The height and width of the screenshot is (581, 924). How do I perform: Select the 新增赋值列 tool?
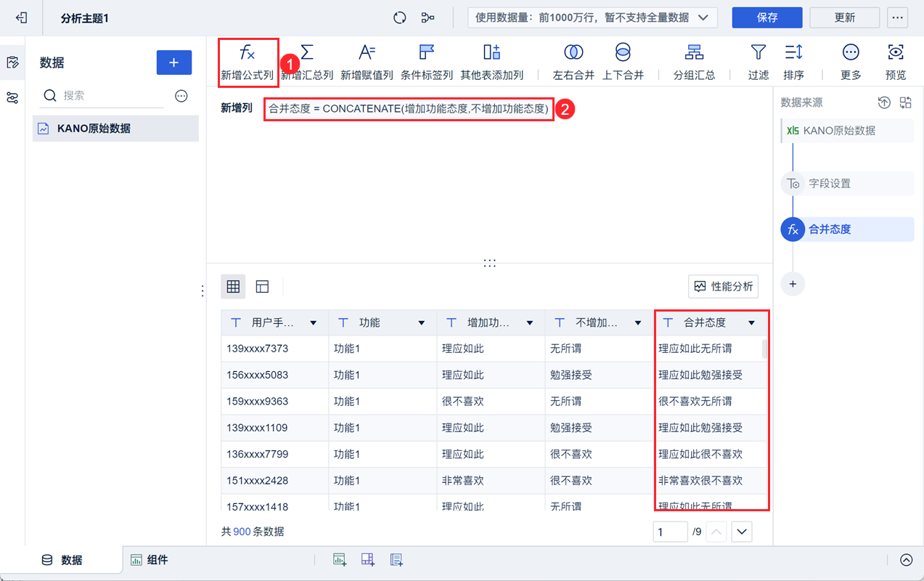tap(367, 62)
